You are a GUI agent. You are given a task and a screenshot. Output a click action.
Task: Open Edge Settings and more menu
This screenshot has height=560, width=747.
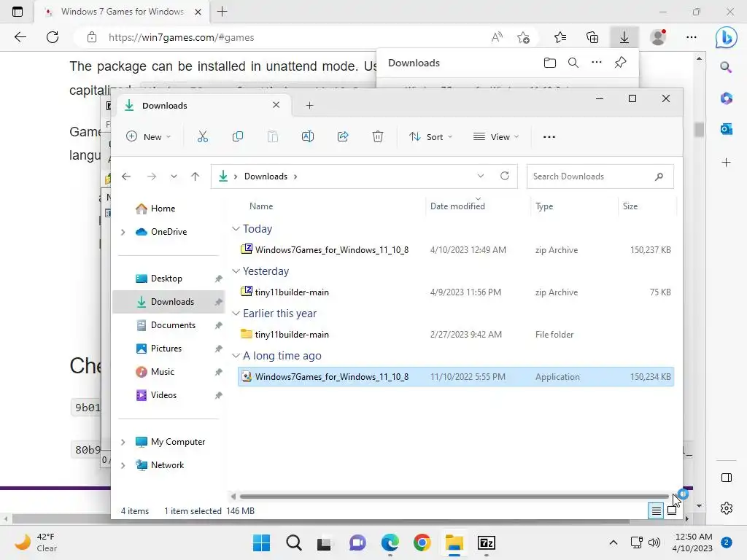coord(692,37)
